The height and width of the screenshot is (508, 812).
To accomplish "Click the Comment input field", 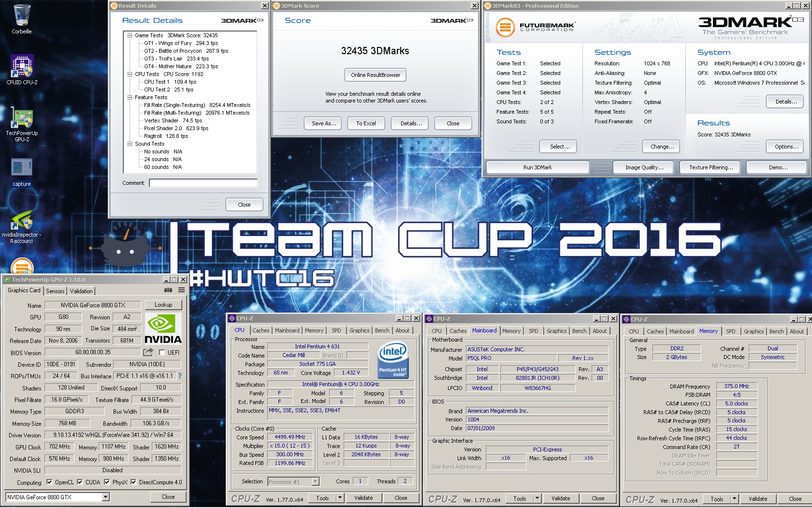I will tap(203, 183).
